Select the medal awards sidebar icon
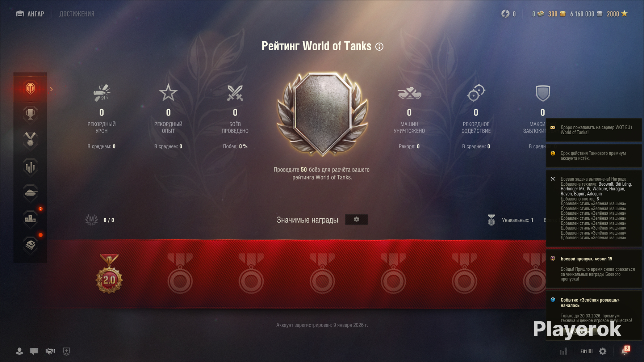 [30, 140]
